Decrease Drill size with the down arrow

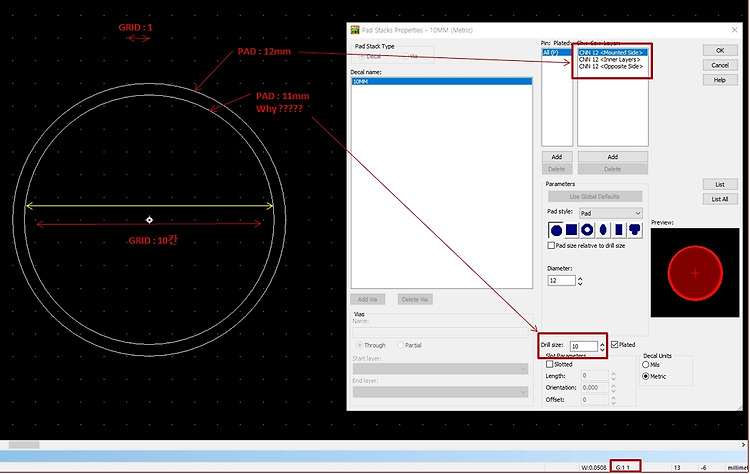point(602,350)
